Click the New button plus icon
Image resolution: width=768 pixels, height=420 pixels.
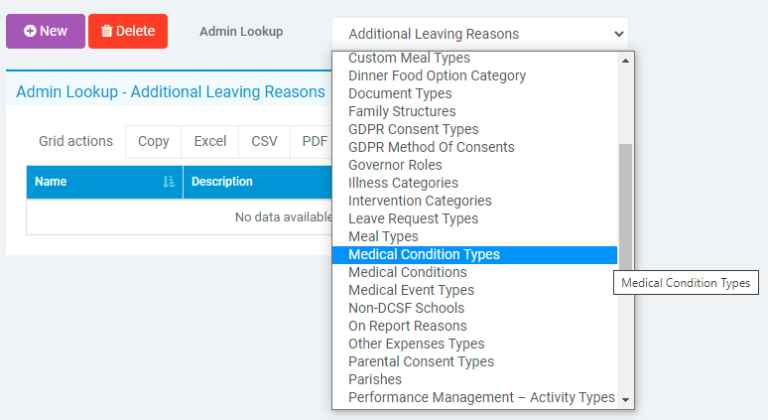[30, 31]
